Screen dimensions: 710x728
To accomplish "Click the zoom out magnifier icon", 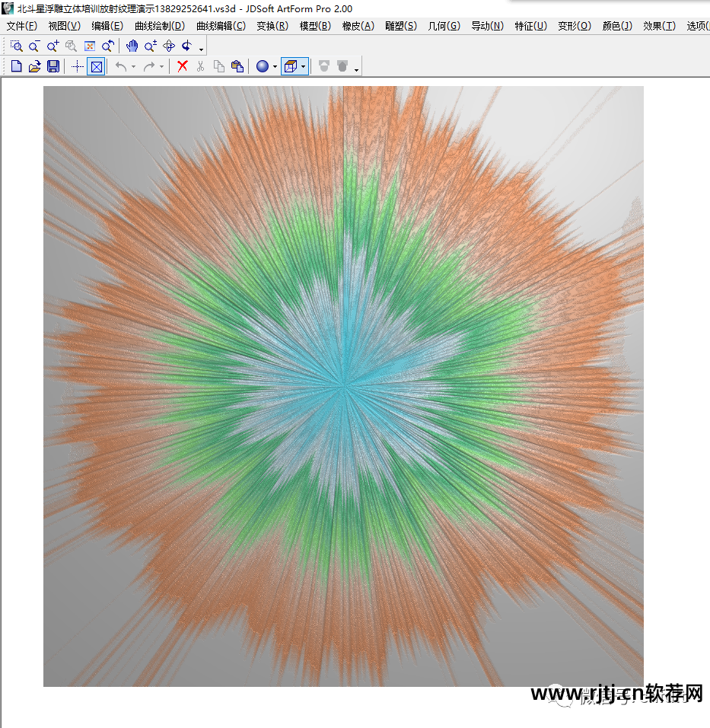I will point(34,46).
